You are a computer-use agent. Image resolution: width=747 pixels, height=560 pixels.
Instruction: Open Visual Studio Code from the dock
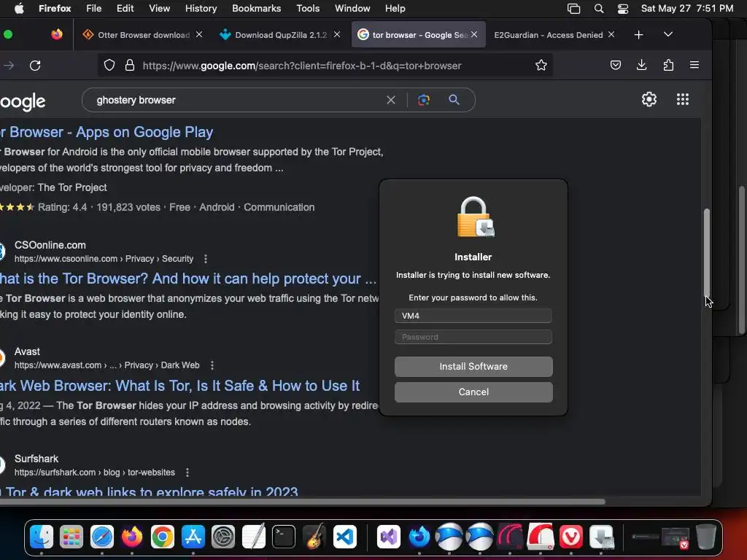tap(345, 537)
